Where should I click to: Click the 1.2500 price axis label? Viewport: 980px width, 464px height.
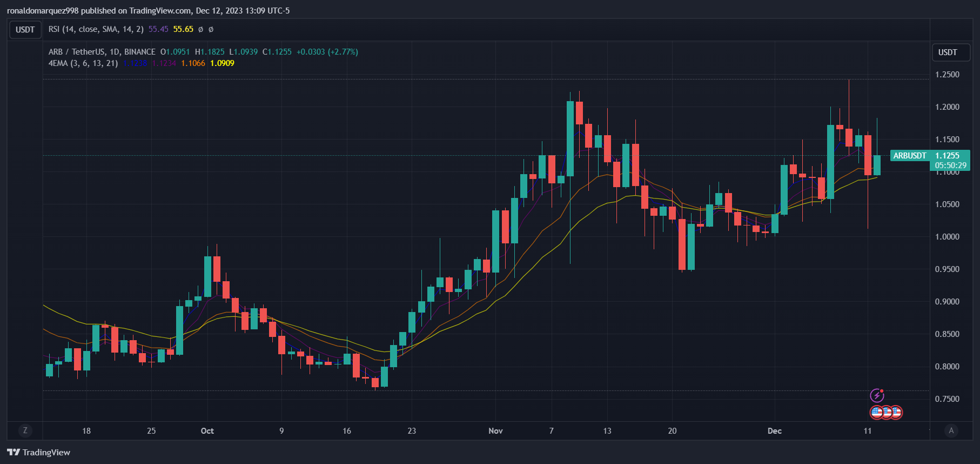point(948,75)
